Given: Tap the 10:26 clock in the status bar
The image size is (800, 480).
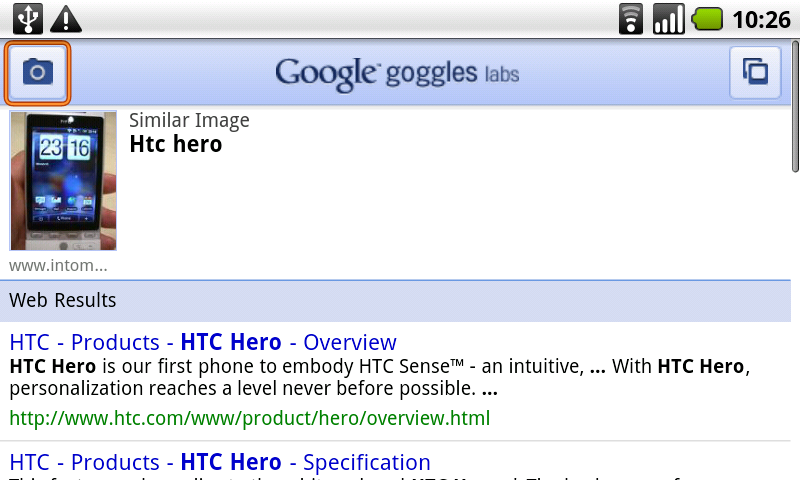Looking at the screenshot, I should [x=761, y=18].
